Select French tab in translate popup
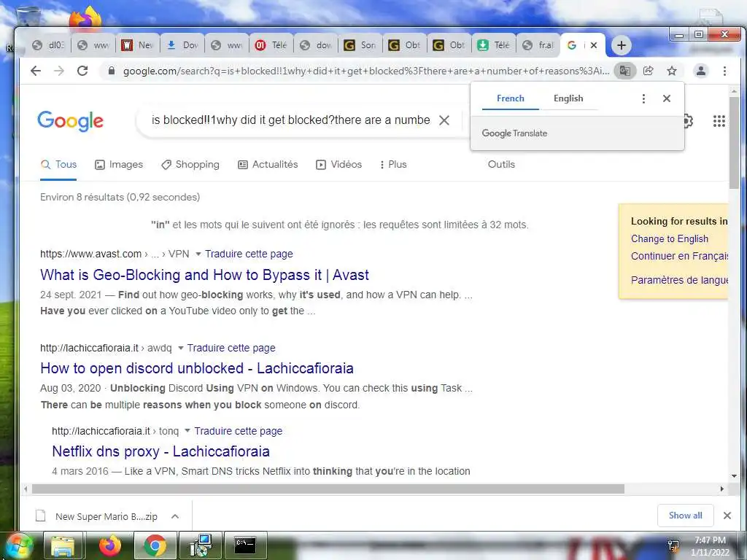The image size is (747, 560). (510, 98)
